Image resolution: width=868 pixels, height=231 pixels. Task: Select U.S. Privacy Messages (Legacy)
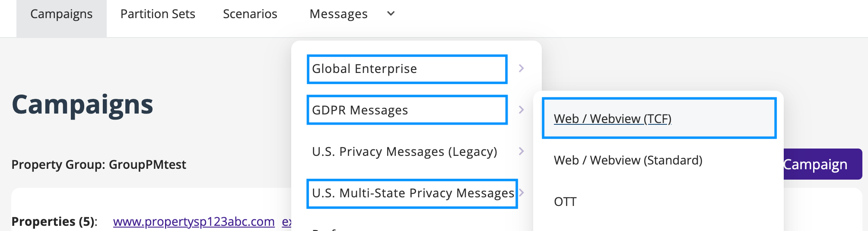404,152
